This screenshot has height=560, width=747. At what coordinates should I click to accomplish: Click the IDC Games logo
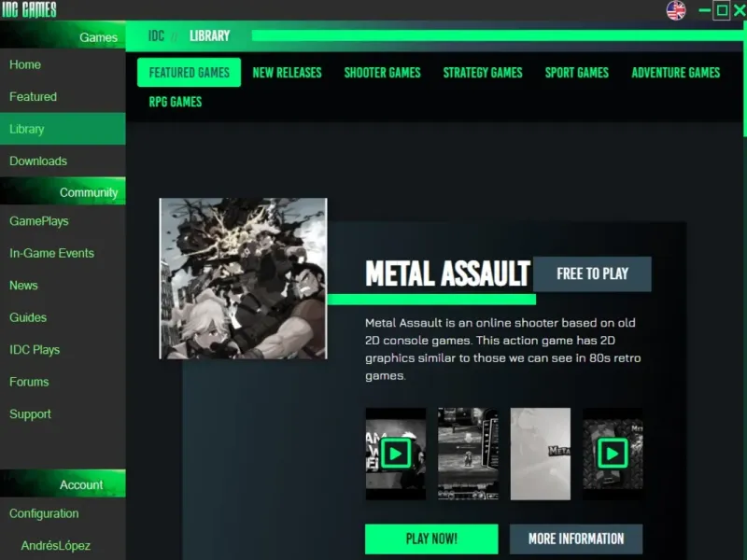coord(29,9)
